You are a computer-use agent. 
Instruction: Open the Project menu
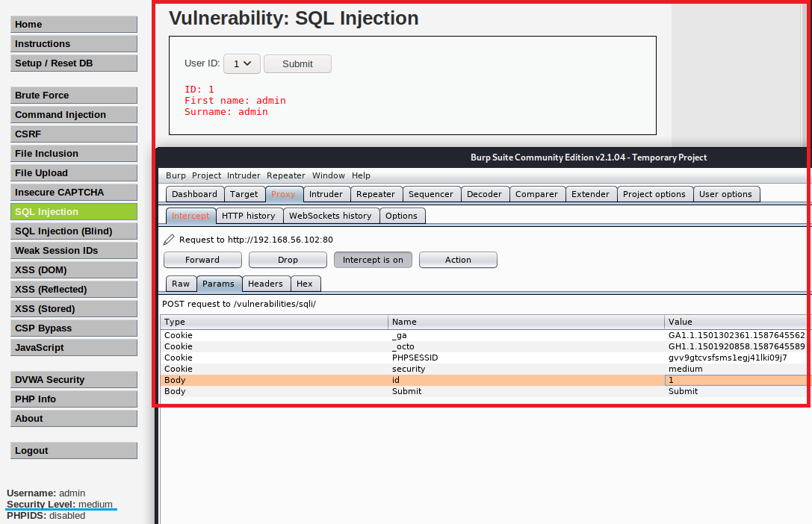pyautogui.click(x=207, y=175)
